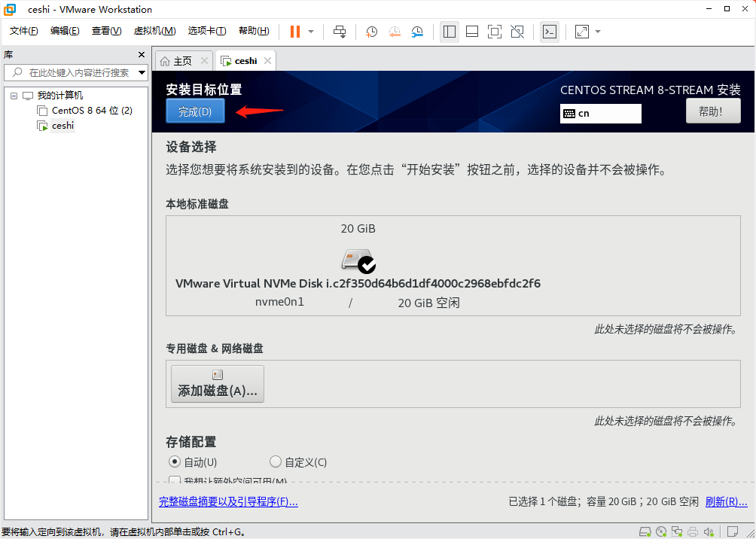The image size is (756, 539).
Task: Select the 自动(U) storage configuration option
Action: [175, 461]
